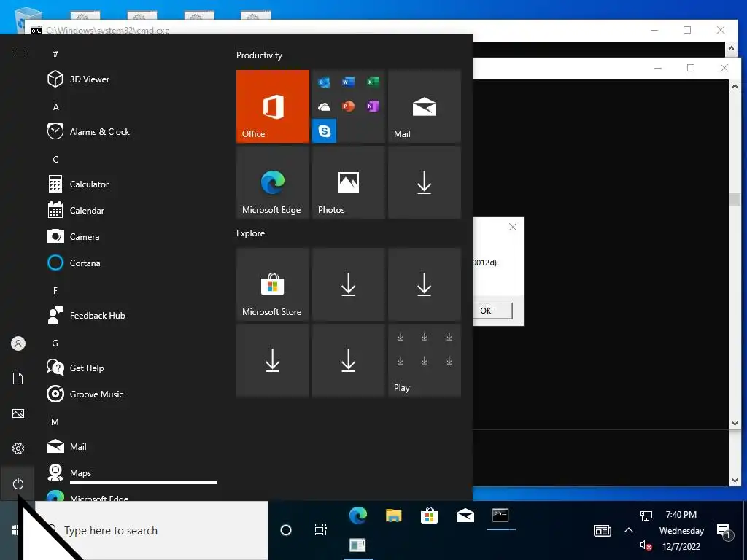Open Cortana from the app list
This screenshot has height=560, width=747.
[131, 262]
